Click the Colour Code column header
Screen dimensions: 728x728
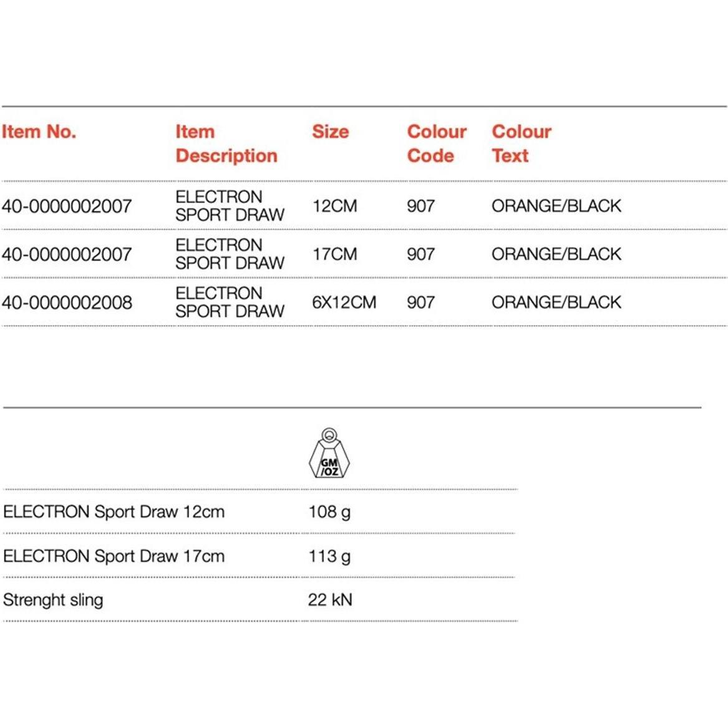436,143
